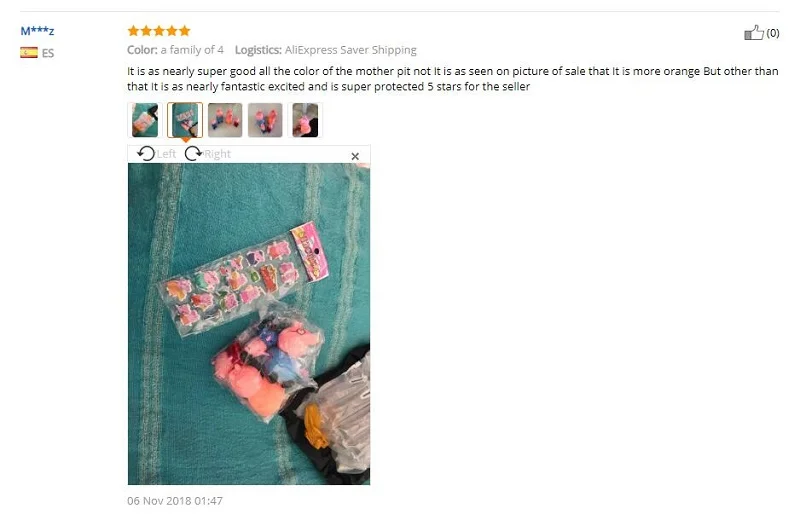The height and width of the screenshot is (520, 800).
Task: Open the first review photo thumbnail
Action: pyautogui.click(x=145, y=120)
